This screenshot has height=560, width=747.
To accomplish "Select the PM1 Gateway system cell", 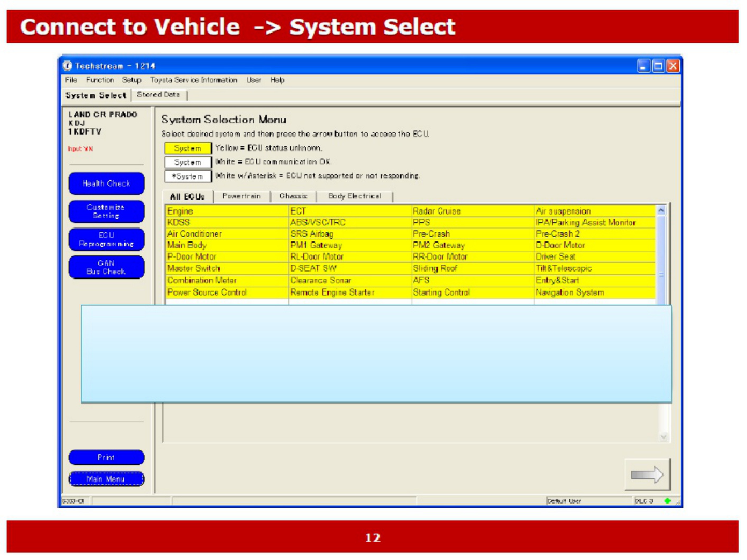I will pos(350,245).
